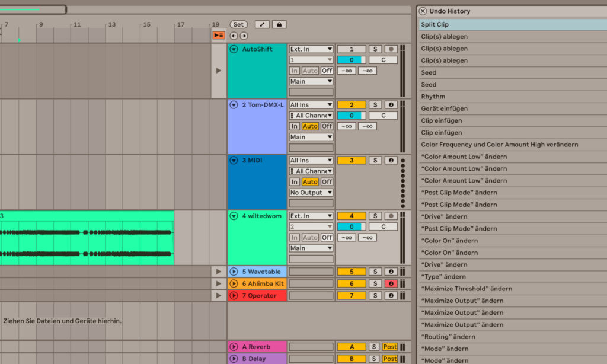Screen dimensions: 607x364
Task: Launch the AutoShift track clip play arrow
Action: click(219, 71)
